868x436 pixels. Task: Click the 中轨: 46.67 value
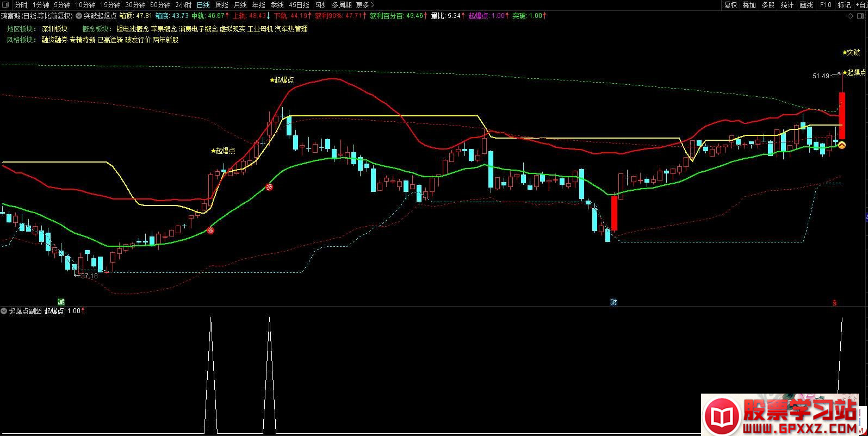[210, 16]
